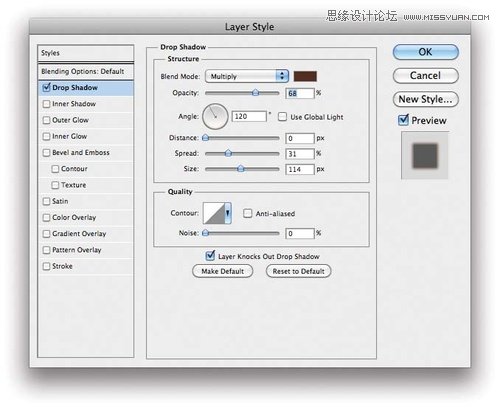Click the New Style... button
500x408 pixels.
(426, 99)
